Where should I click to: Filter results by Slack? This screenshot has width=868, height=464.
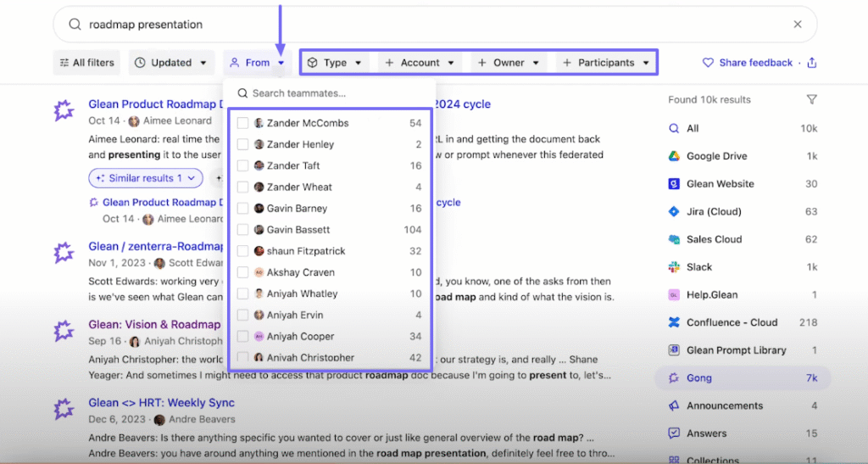(x=743, y=267)
